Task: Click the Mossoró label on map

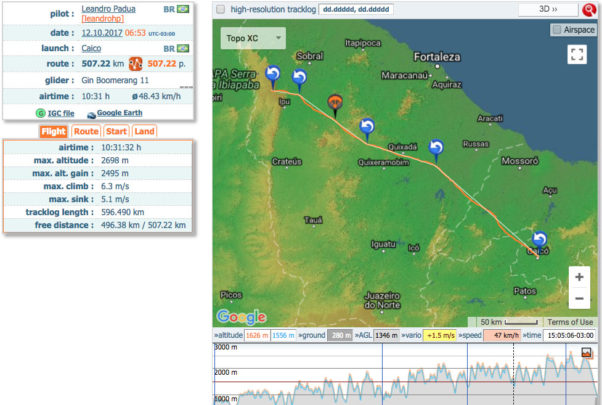Action: coord(519,161)
